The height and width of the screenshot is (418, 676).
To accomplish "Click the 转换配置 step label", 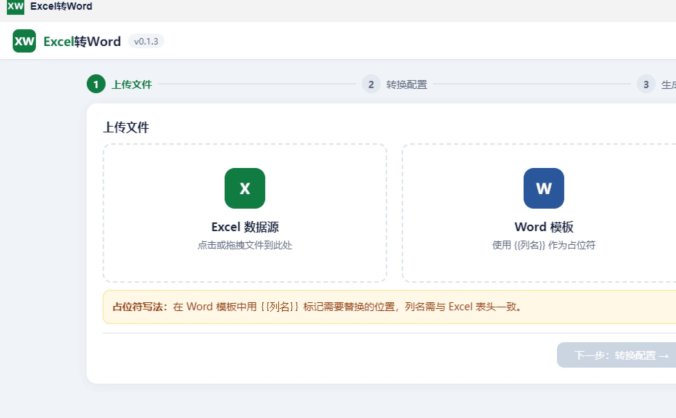I will pyautogui.click(x=407, y=84).
